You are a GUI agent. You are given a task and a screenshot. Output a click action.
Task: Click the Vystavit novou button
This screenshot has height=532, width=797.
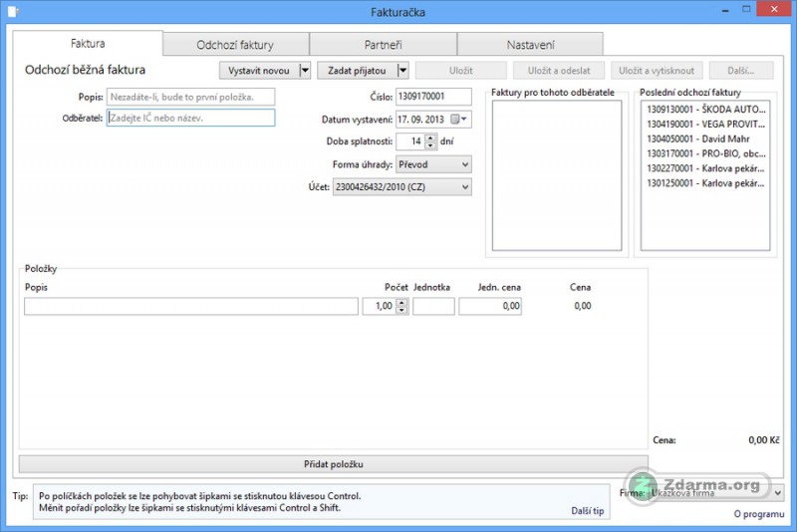click(259, 71)
